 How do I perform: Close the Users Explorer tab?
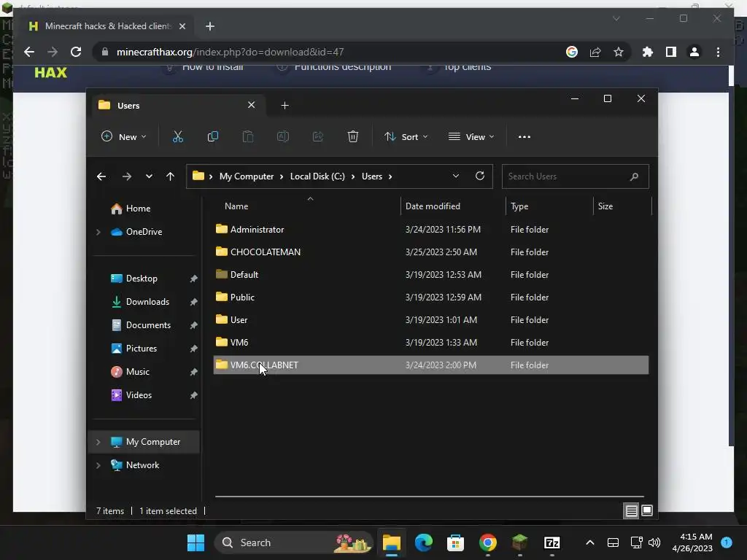251,105
